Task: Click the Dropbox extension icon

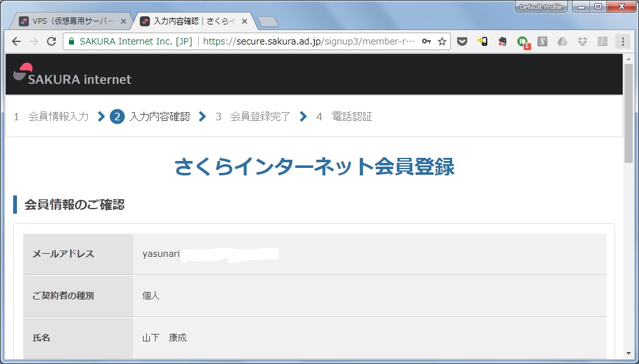Action: point(583,41)
